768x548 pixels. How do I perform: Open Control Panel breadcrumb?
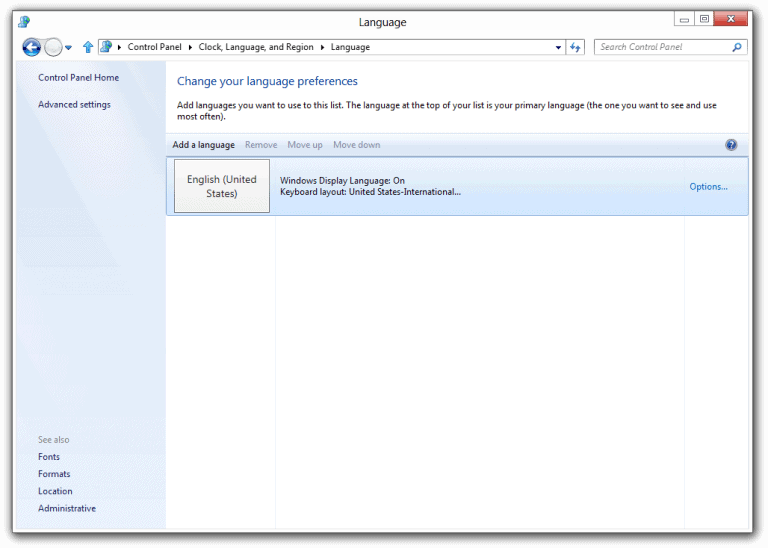pyautogui.click(x=154, y=47)
